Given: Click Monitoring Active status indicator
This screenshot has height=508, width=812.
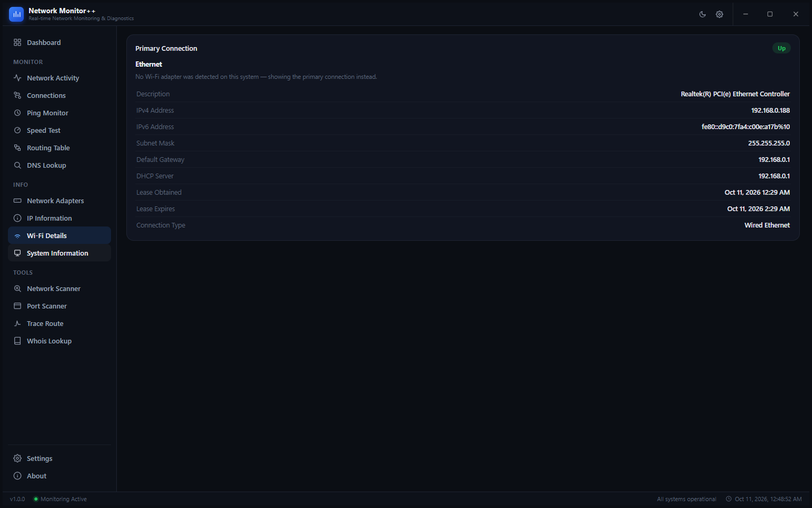Looking at the screenshot, I should pyautogui.click(x=60, y=499).
